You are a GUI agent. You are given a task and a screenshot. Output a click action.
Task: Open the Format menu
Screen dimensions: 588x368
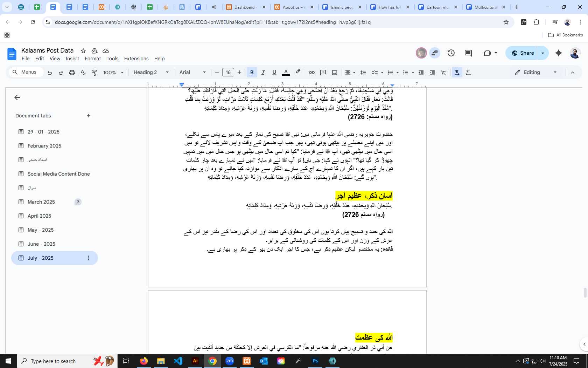coord(93,59)
